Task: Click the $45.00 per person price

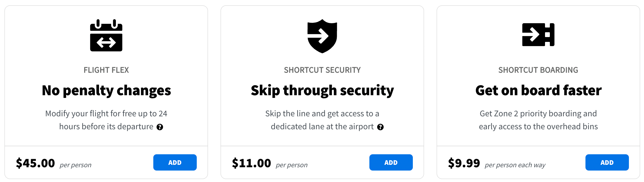Action: click(x=36, y=163)
